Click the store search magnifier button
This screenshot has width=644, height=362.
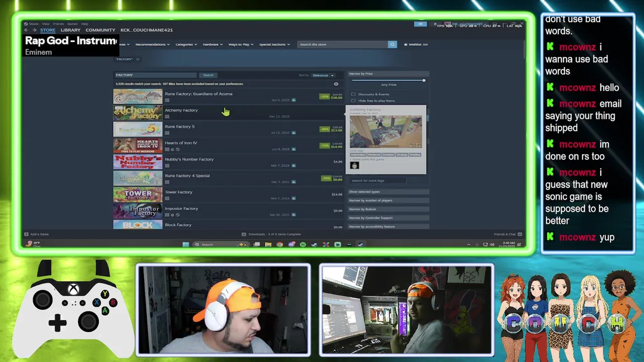(392, 44)
